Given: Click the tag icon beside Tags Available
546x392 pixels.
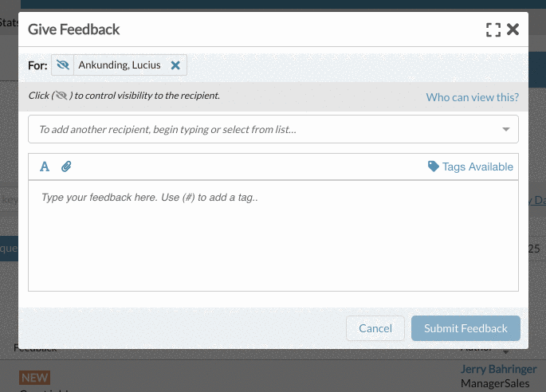Looking at the screenshot, I should [433, 167].
